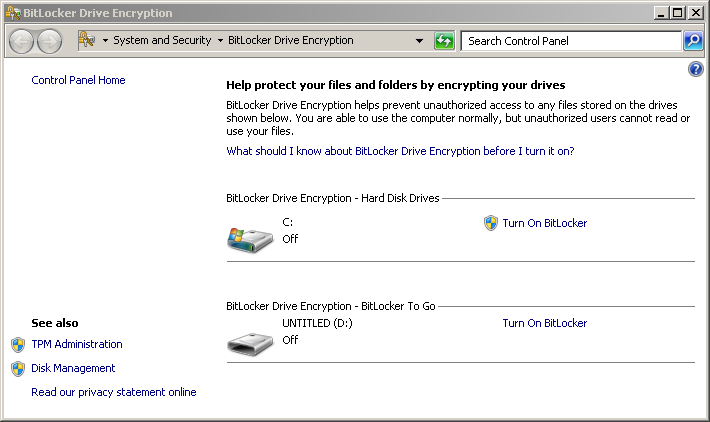710x422 pixels.
Task: Open Read our privacy statement online link
Action: (x=114, y=392)
